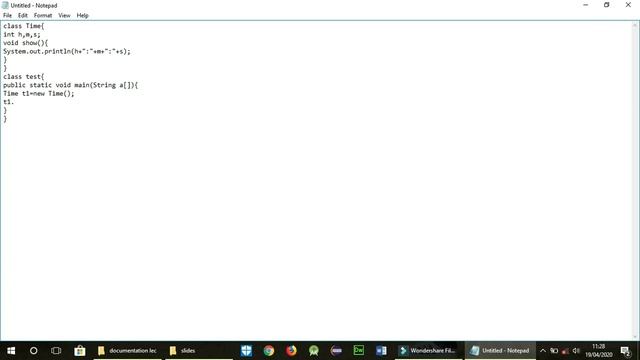Click the Notepad icon in title bar

pos(5,5)
